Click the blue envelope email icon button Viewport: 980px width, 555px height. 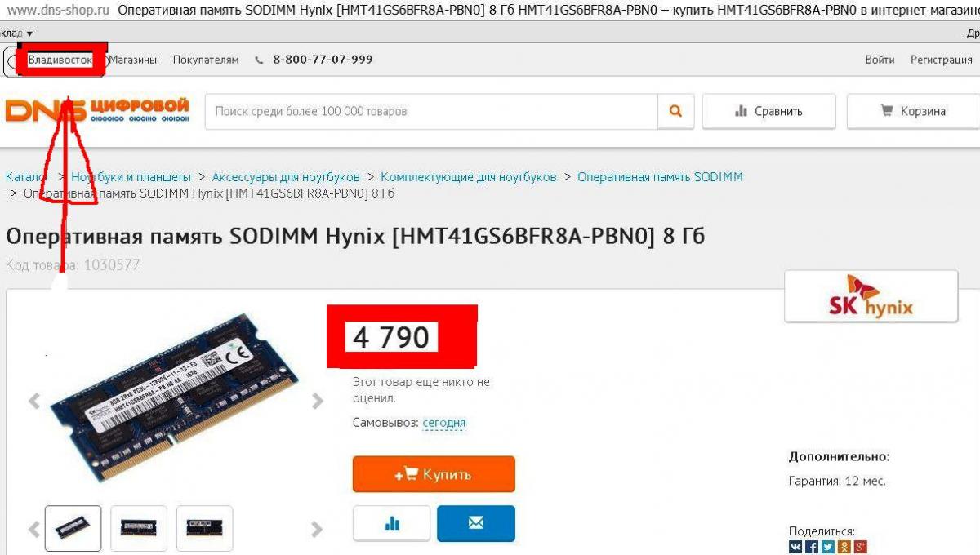tap(476, 523)
